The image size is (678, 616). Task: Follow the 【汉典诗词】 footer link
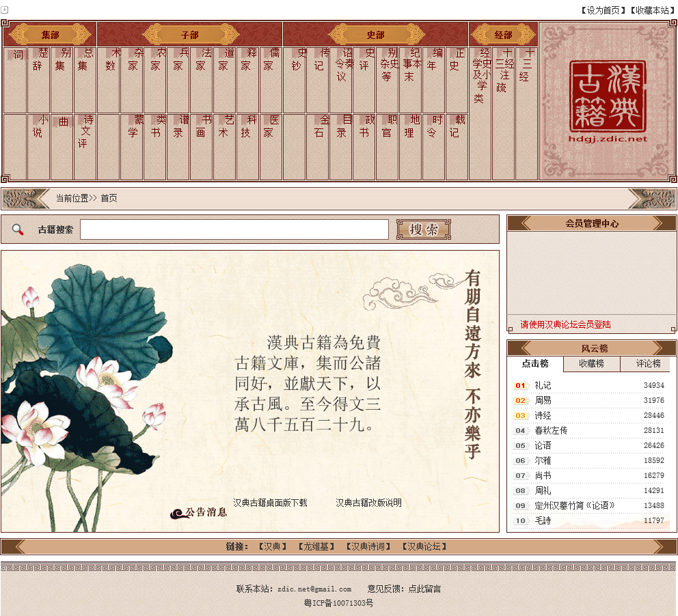tap(368, 546)
